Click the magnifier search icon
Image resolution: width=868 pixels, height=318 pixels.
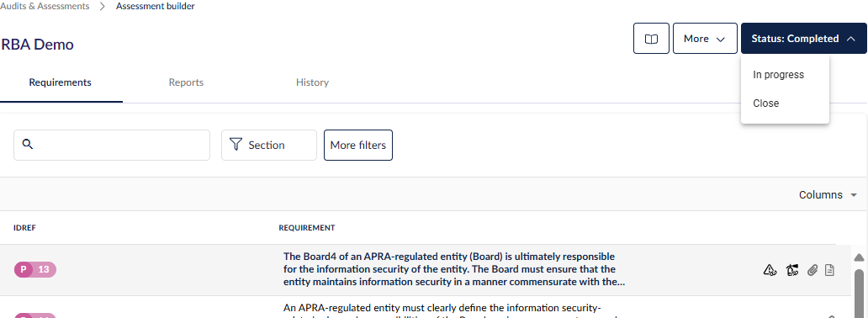point(28,145)
